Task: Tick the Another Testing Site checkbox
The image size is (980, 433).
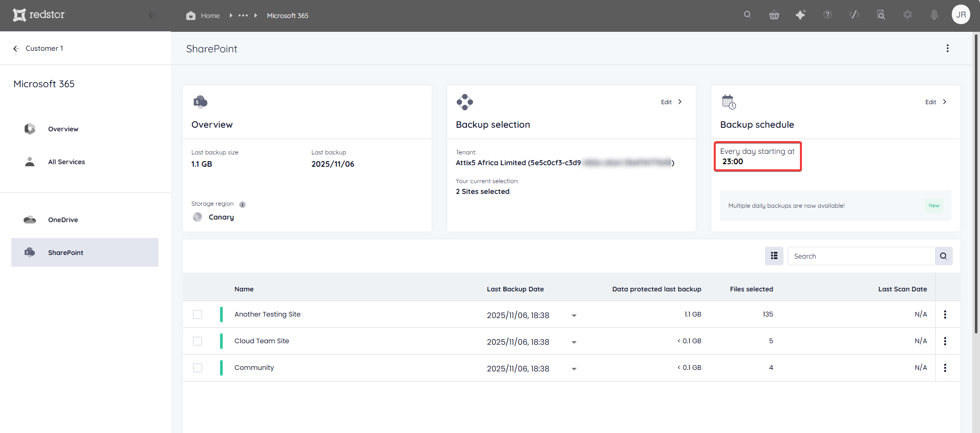Action: tap(198, 314)
